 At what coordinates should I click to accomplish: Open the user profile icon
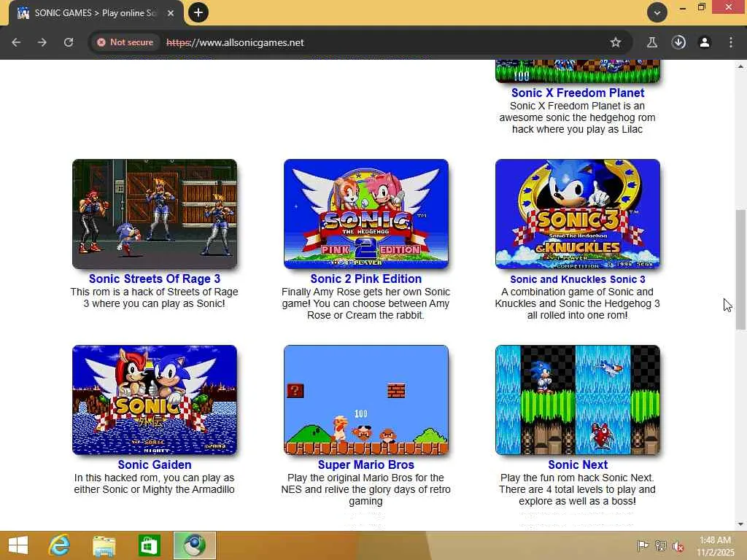tap(705, 42)
